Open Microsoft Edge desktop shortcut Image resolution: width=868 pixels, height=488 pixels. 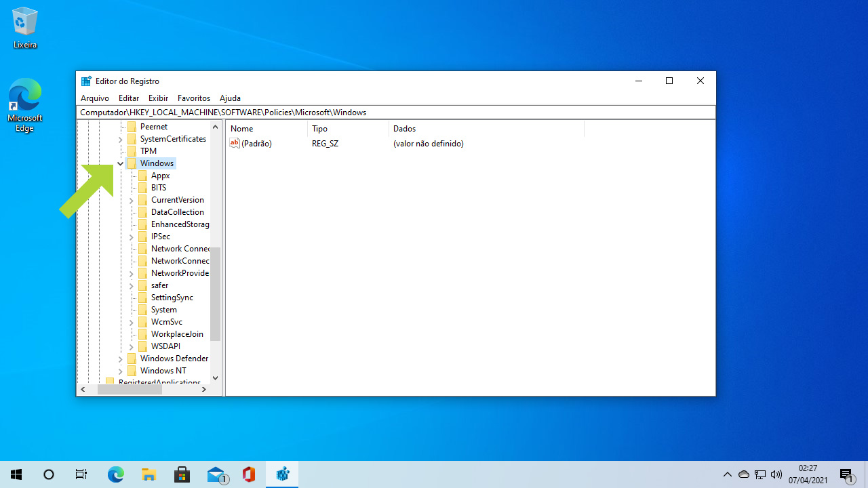pyautogui.click(x=25, y=105)
